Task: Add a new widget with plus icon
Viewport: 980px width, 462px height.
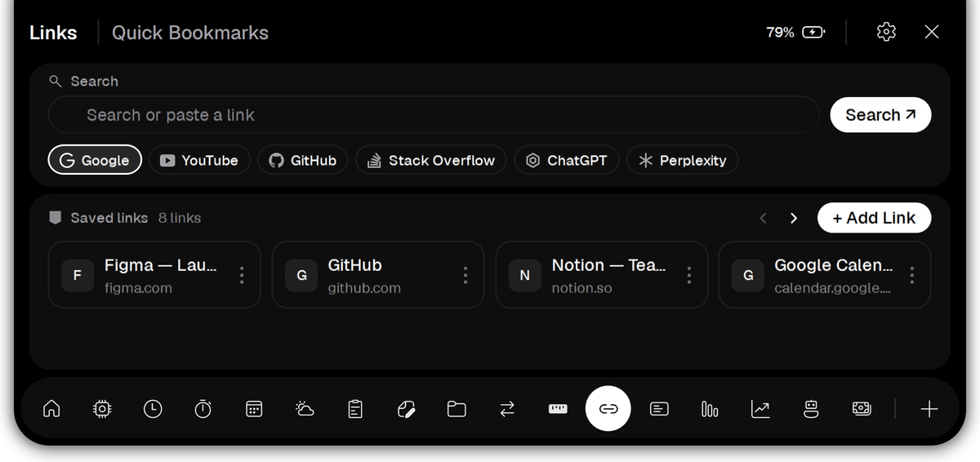Action: [929, 409]
